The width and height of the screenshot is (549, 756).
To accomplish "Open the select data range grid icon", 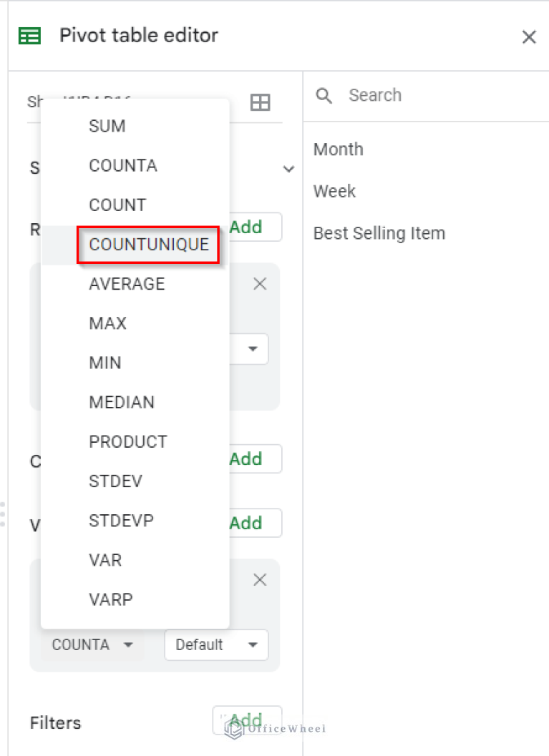I will [260, 102].
